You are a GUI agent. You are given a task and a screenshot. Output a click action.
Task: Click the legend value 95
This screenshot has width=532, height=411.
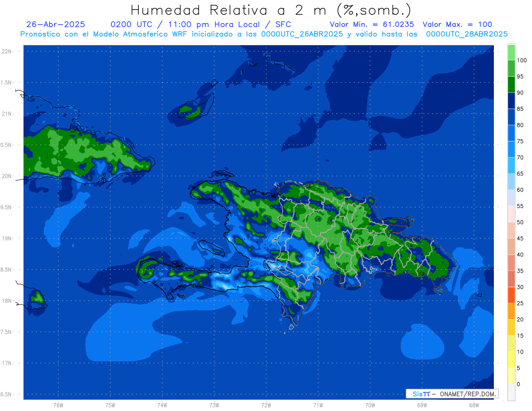520,77
